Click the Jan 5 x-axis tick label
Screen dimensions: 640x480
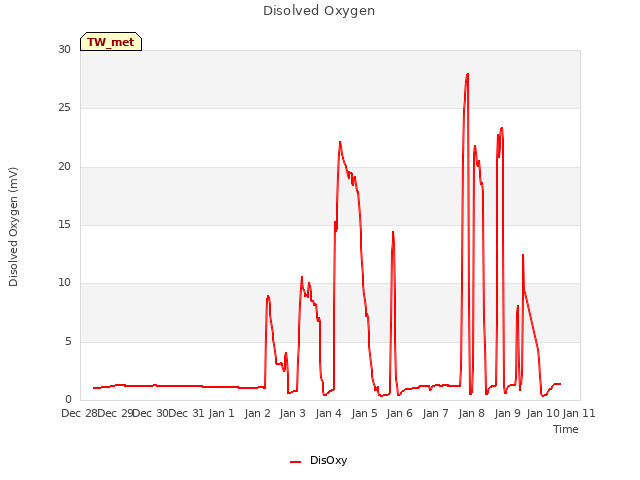coord(364,413)
